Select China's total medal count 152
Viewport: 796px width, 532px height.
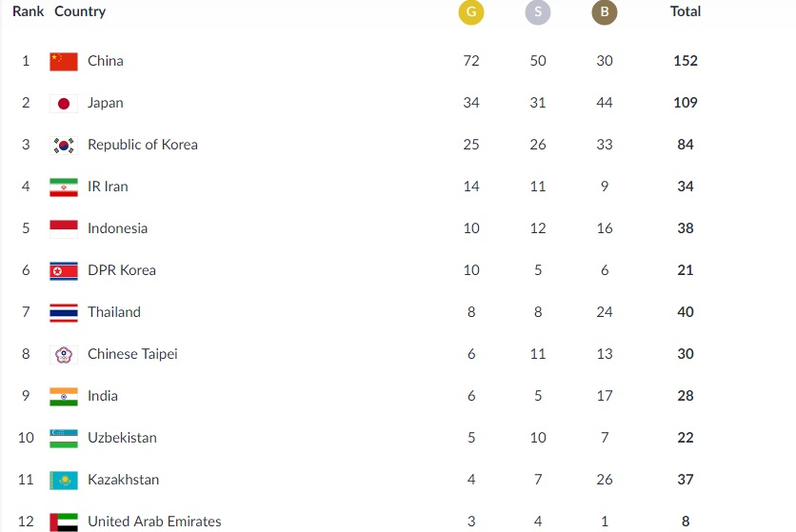pos(686,61)
